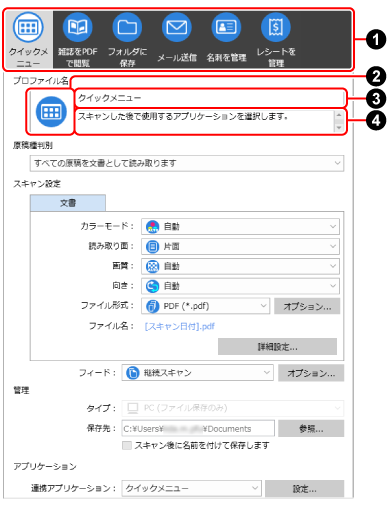Switch to the 文書 tab
This screenshot has height=510, width=391.
[68, 203]
